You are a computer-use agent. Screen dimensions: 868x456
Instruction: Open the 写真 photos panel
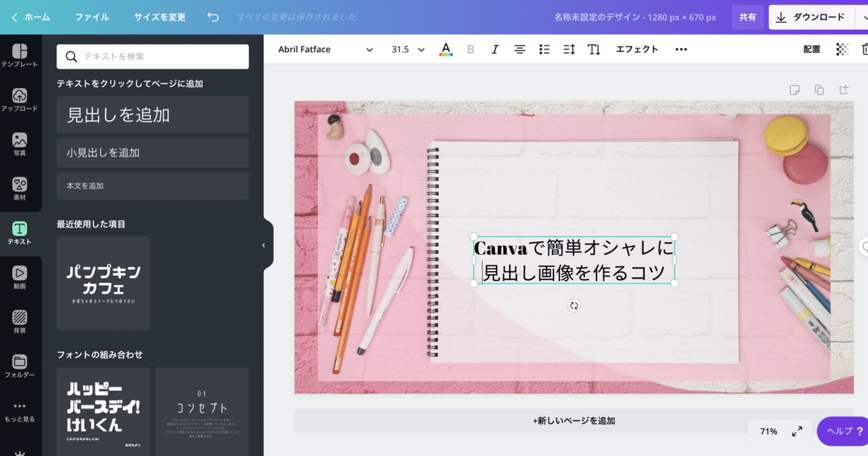click(20, 145)
